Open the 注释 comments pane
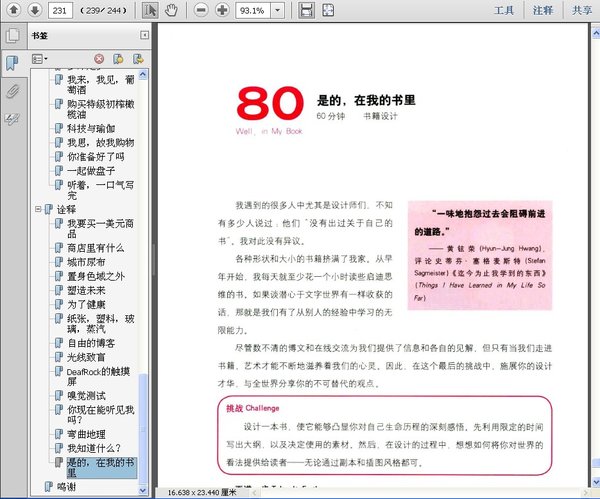 tap(543, 10)
